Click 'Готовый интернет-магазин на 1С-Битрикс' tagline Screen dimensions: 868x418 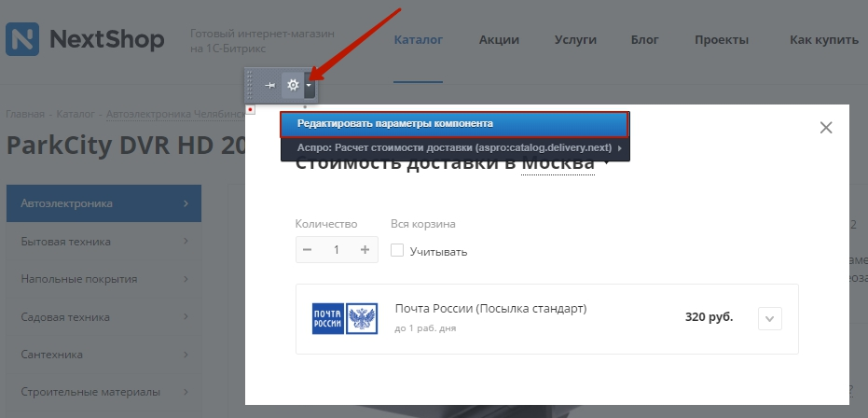pos(262,42)
